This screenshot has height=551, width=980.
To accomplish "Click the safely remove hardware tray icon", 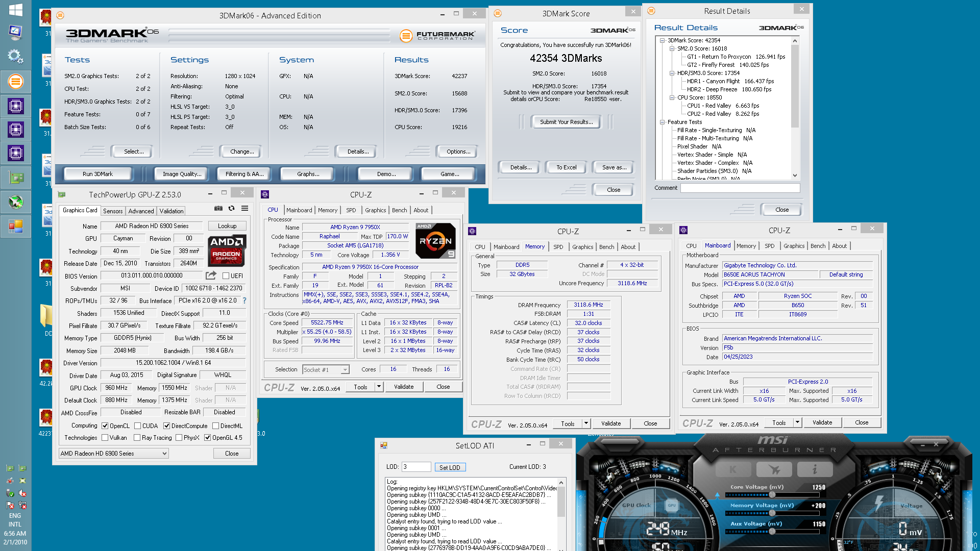I will (x=10, y=493).
